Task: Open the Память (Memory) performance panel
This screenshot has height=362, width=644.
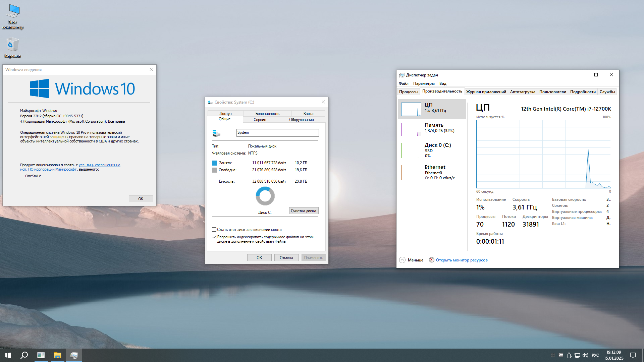Action: [x=432, y=129]
